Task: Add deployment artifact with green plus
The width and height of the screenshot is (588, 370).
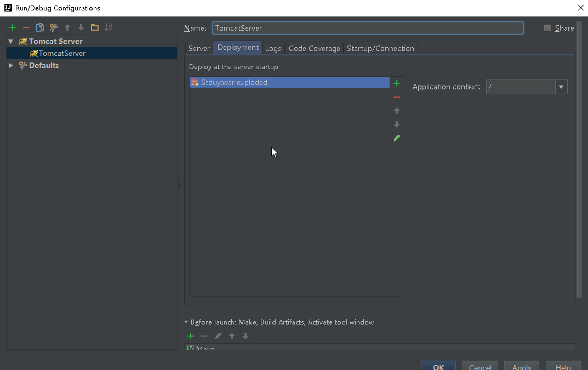Action: 397,83
